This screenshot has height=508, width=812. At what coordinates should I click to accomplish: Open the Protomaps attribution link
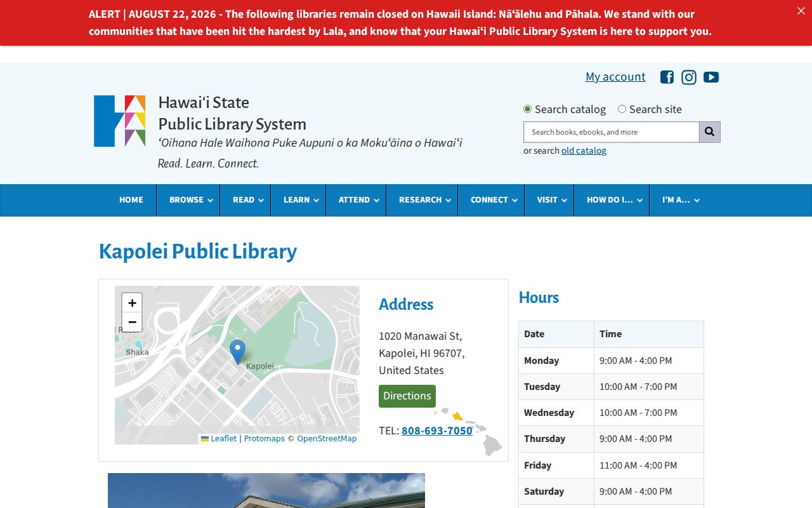[x=265, y=439]
